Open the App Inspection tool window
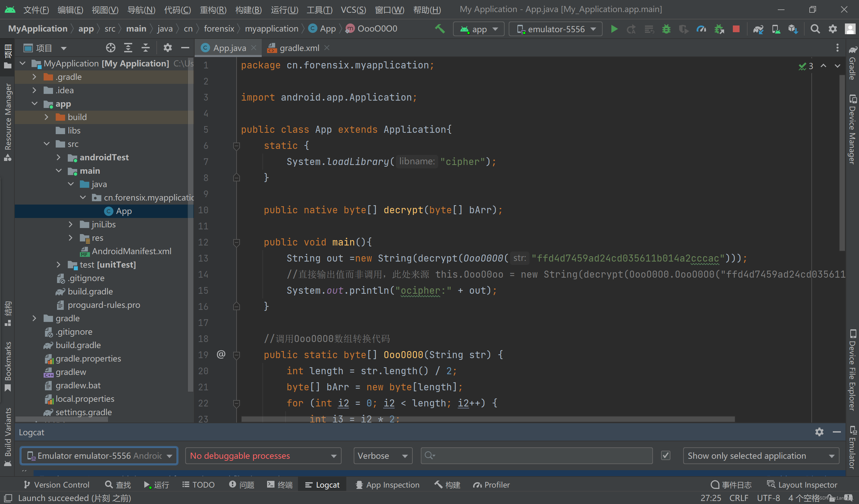Image resolution: width=859 pixels, height=504 pixels. (388, 485)
